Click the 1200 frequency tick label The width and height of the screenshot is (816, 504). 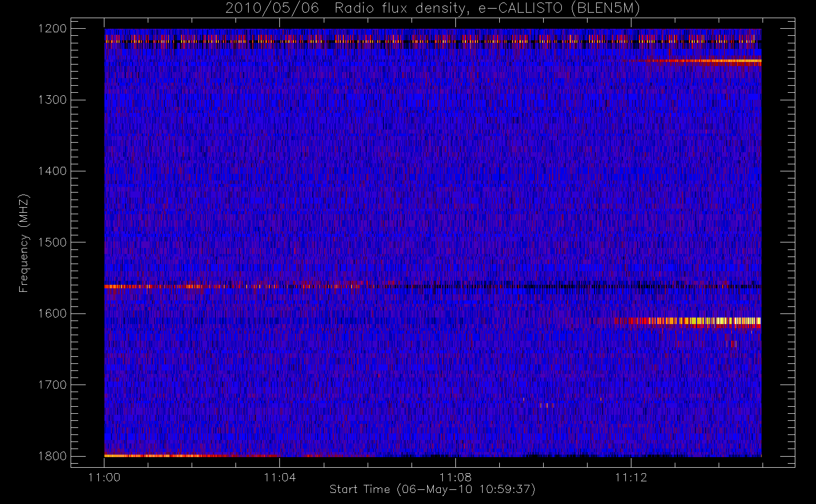(52, 29)
